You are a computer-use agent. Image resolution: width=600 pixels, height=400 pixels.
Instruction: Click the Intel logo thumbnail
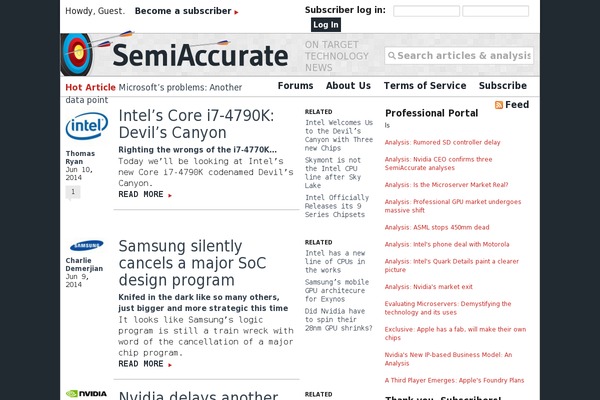86,126
